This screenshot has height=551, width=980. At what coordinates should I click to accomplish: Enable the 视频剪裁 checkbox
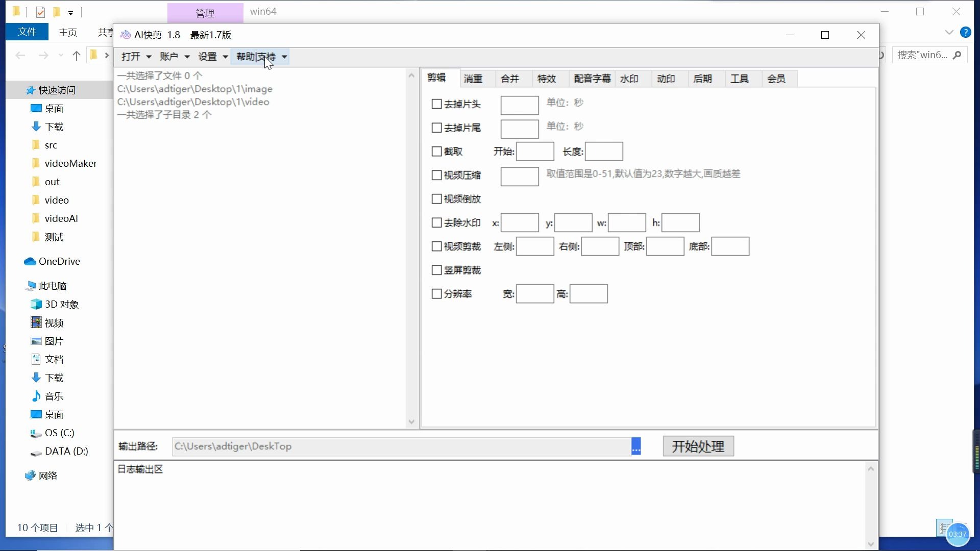436,246
